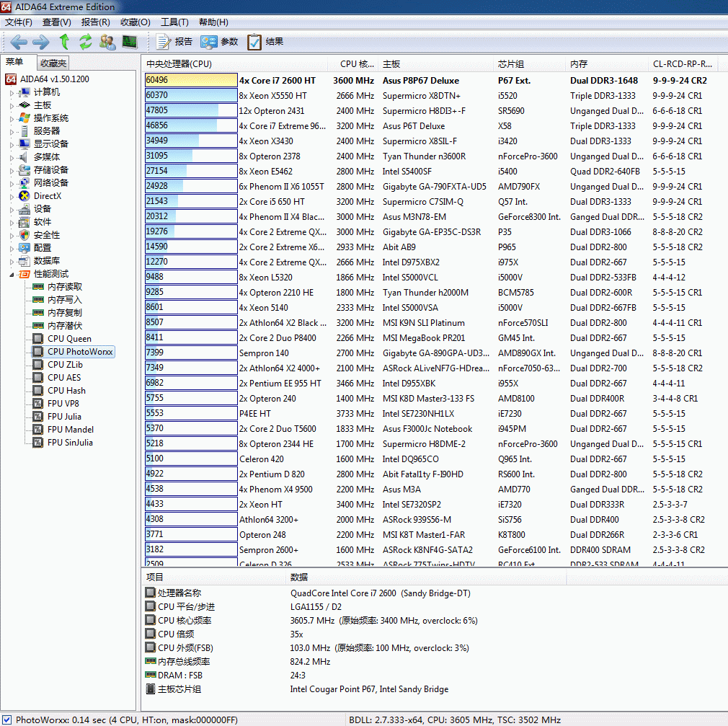Click the two-people users toolbar icon
Viewport: 728px width, 726px height.
point(107,42)
